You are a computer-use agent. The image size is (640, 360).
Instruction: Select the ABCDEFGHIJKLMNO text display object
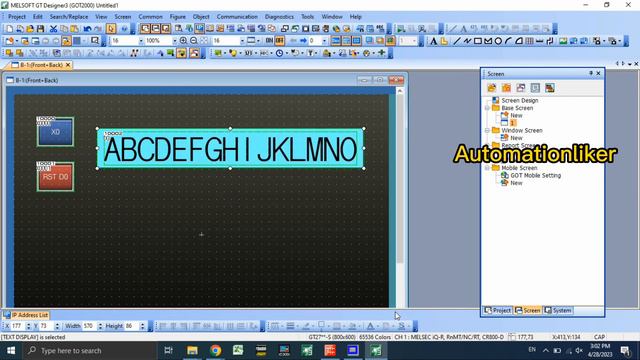click(x=230, y=149)
